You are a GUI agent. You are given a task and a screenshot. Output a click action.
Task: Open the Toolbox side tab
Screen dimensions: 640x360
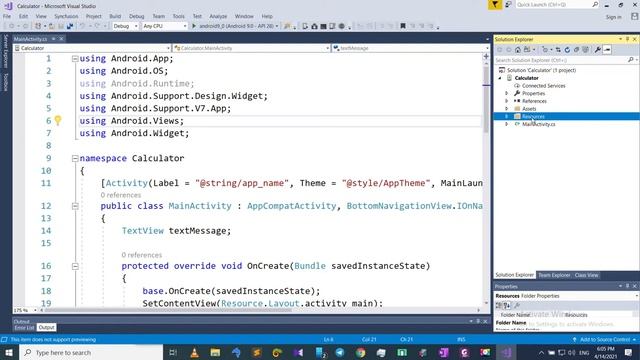(x=6, y=82)
